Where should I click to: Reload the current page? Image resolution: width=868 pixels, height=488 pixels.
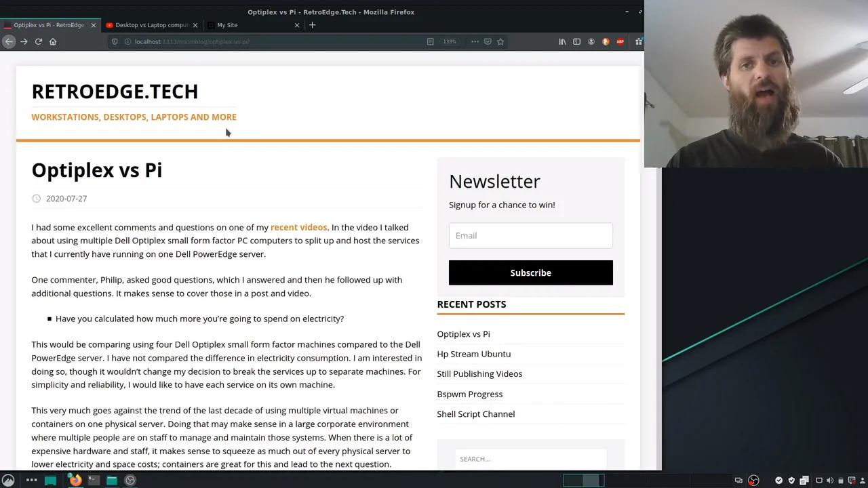click(39, 41)
